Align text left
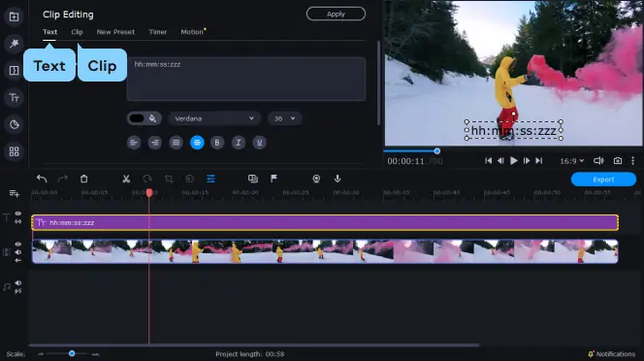Viewport: 644px width, 361px height. [134, 143]
